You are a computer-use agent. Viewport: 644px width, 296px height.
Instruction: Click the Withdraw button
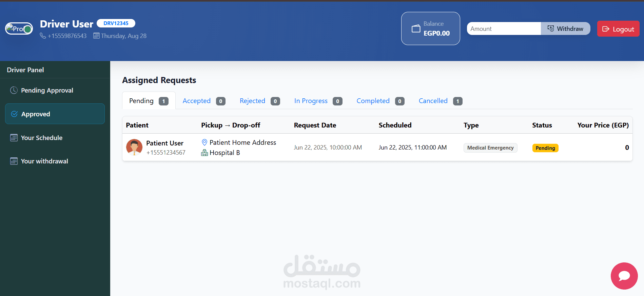565,28
